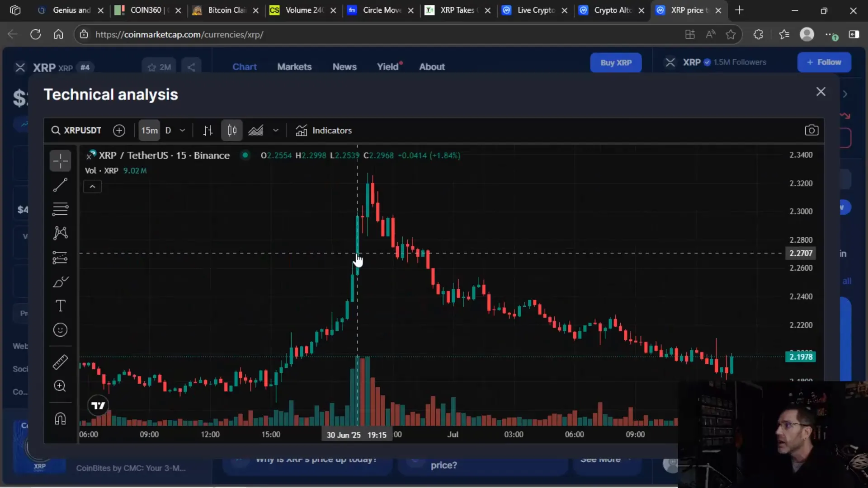Viewport: 868px width, 488px height.
Task: Click the TradingView logo on chart
Action: [98, 405]
